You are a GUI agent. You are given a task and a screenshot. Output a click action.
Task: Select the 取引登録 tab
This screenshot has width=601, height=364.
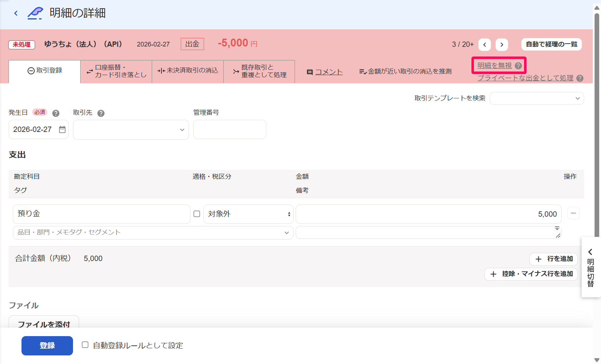click(45, 72)
